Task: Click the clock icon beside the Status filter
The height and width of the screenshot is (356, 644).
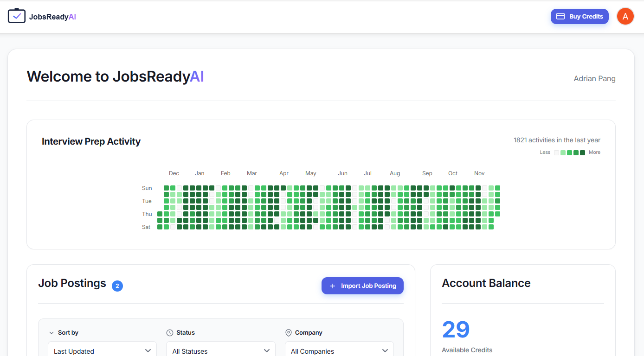Action: (169, 332)
